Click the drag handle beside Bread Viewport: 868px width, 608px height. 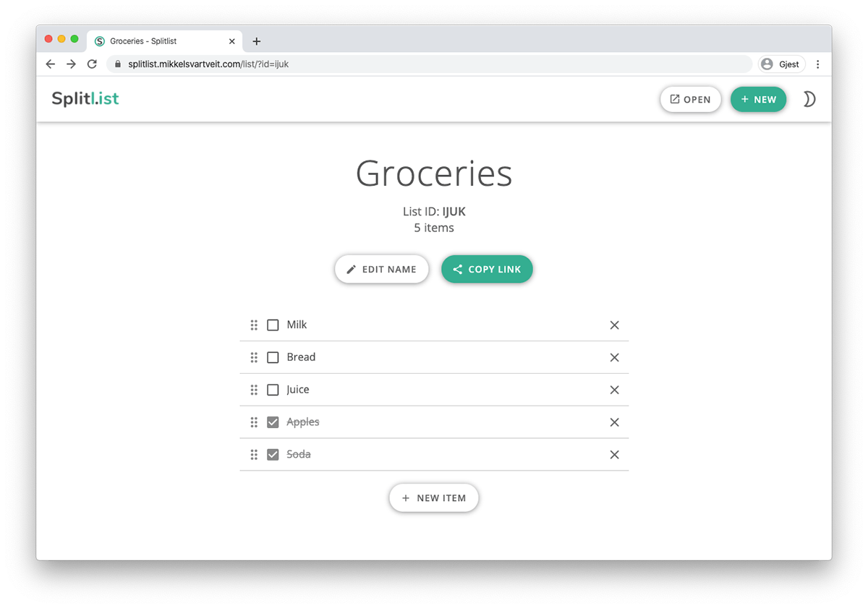coord(254,357)
